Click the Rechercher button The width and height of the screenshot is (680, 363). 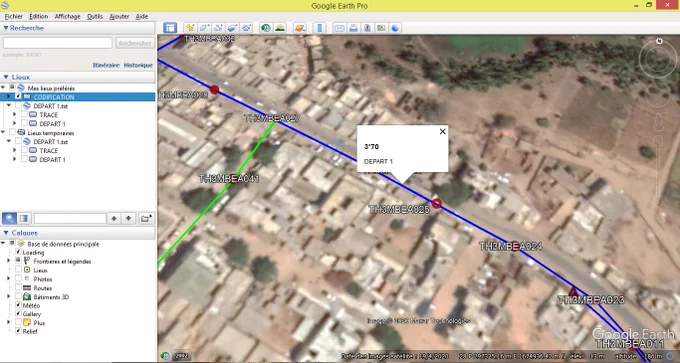click(135, 43)
